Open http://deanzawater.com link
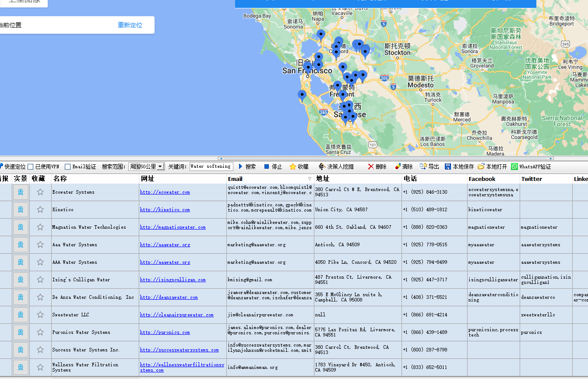This screenshot has height=379, width=588. click(x=169, y=297)
